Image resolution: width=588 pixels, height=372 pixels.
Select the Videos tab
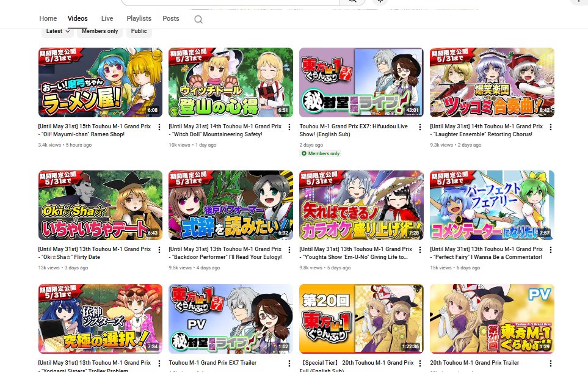coord(78,18)
